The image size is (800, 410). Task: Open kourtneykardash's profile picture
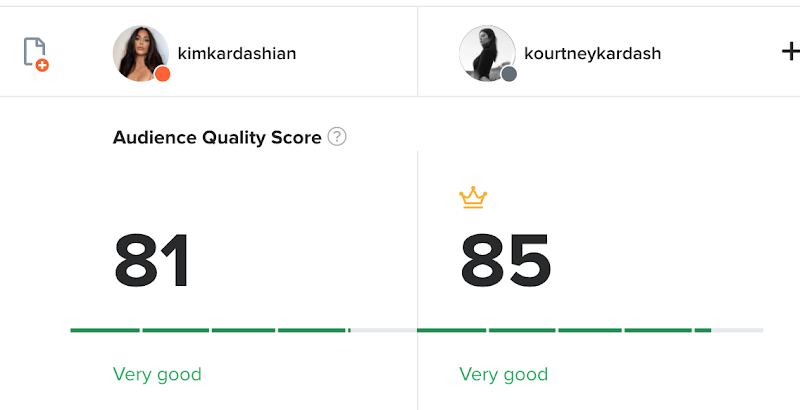click(487, 53)
